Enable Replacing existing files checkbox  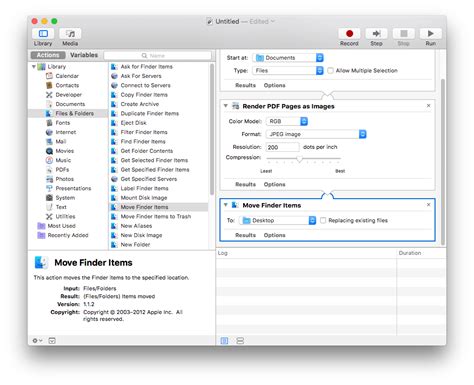click(323, 220)
